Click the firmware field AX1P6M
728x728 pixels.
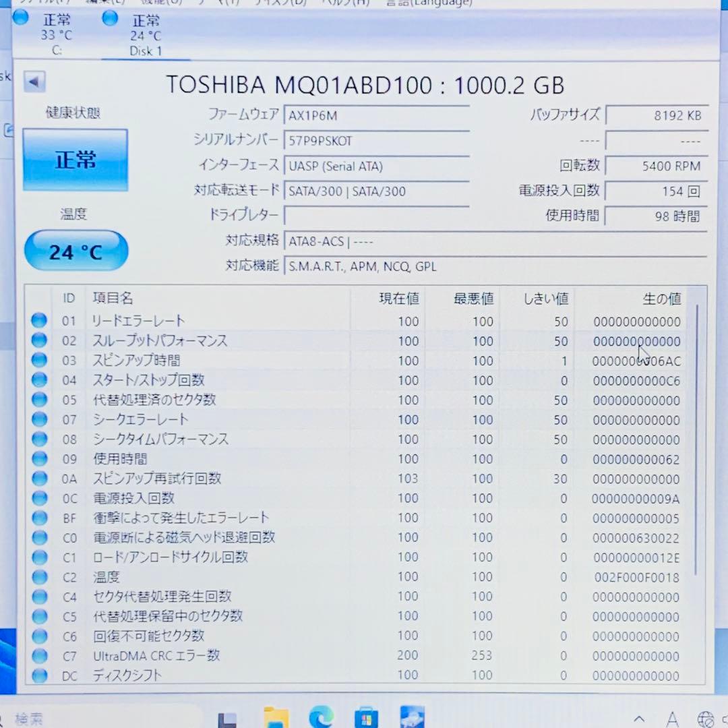tap(377, 115)
